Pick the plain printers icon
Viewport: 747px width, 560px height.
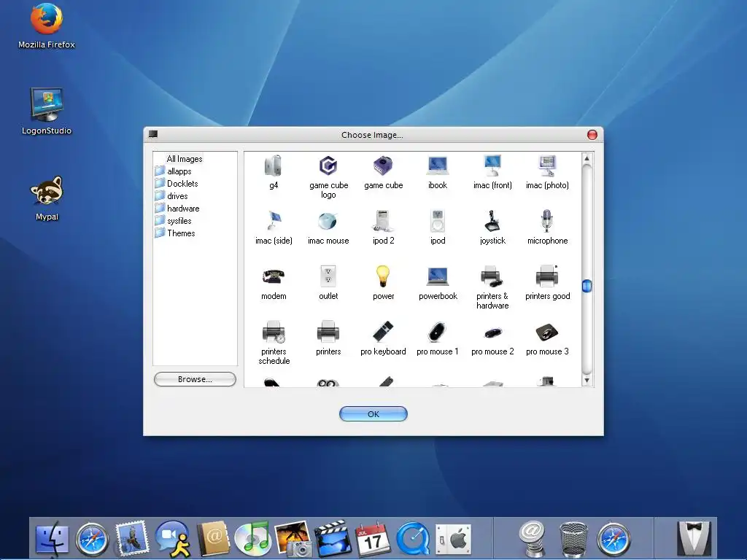[328, 332]
